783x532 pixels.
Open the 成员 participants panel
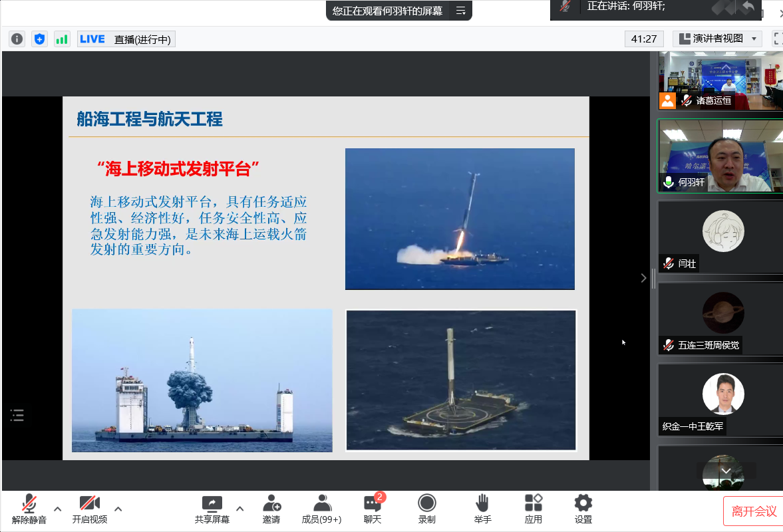coord(321,509)
